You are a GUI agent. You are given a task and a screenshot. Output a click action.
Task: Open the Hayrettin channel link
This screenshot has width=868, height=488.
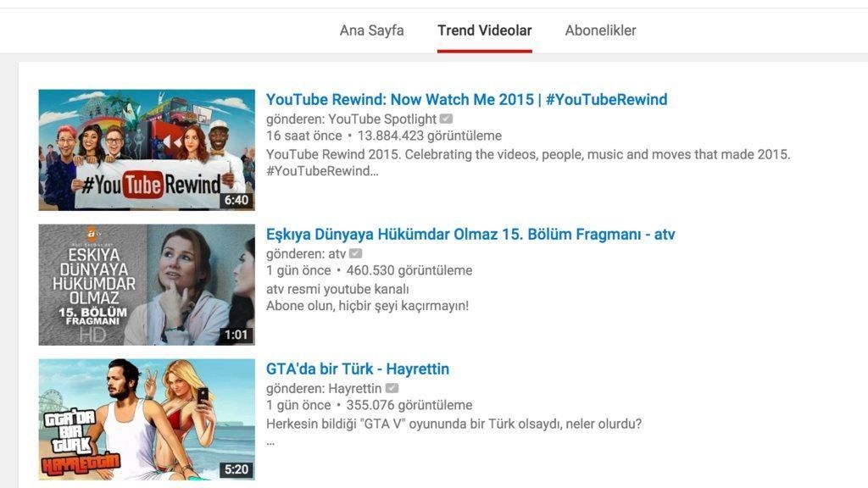tap(354, 389)
